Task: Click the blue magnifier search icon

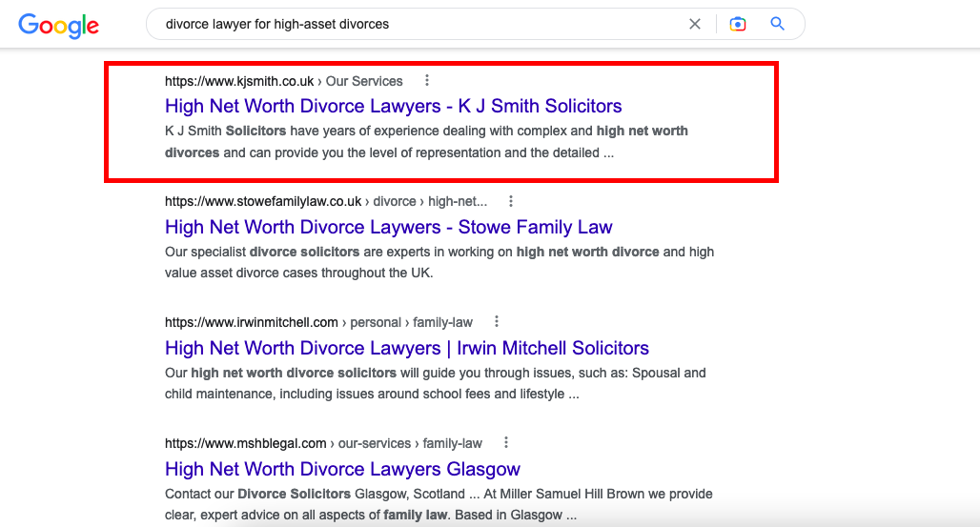Action: click(x=777, y=24)
